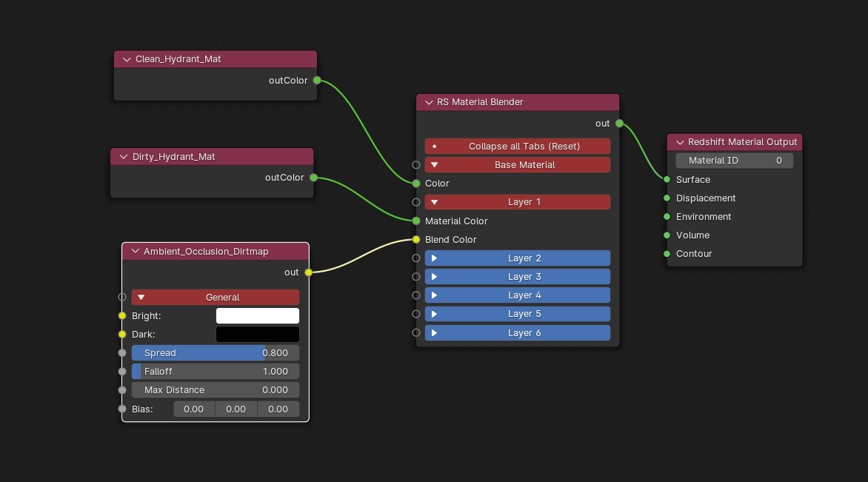Collapse the General tab in Ambient_Occlusion_Dirtmap
Viewport: 868px width, 482px height.
[x=216, y=297]
